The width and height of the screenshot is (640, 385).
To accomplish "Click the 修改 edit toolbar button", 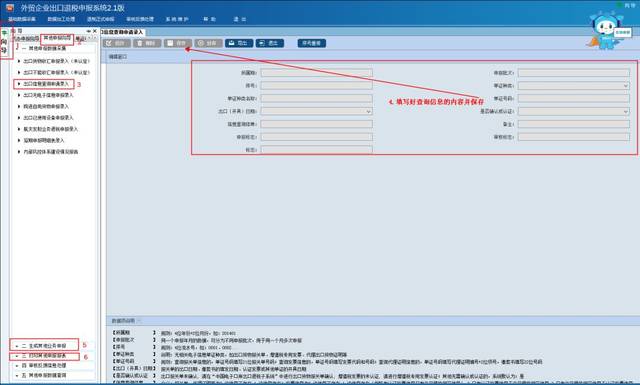I will (116, 43).
